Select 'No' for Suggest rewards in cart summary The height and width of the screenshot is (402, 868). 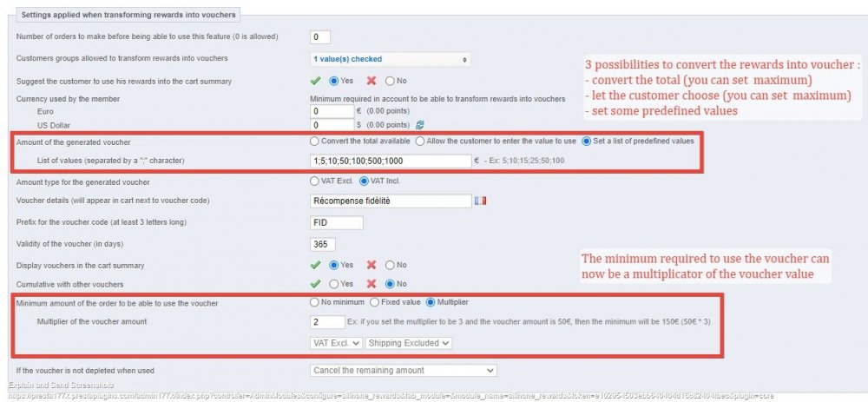pyautogui.click(x=390, y=81)
